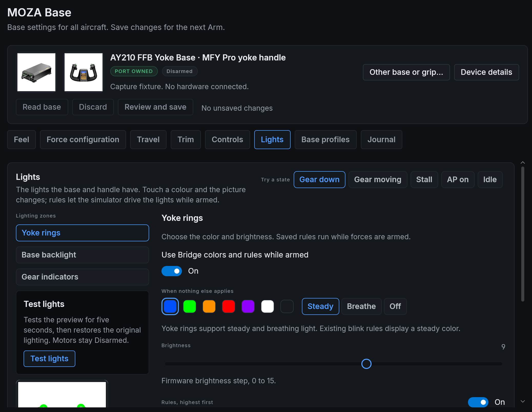
Task: Click the Lights panel vertical scrollbar
Action: tap(523, 234)
